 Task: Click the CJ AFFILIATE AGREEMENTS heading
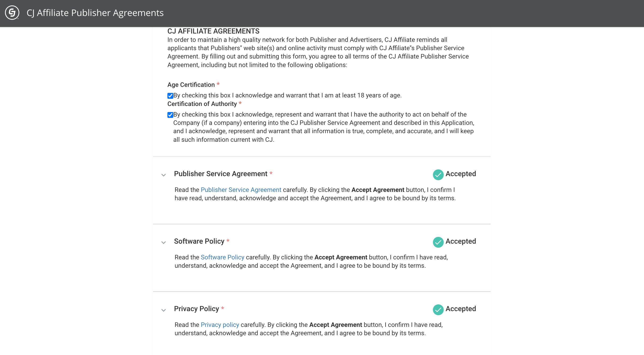click(x=213, y=31)
